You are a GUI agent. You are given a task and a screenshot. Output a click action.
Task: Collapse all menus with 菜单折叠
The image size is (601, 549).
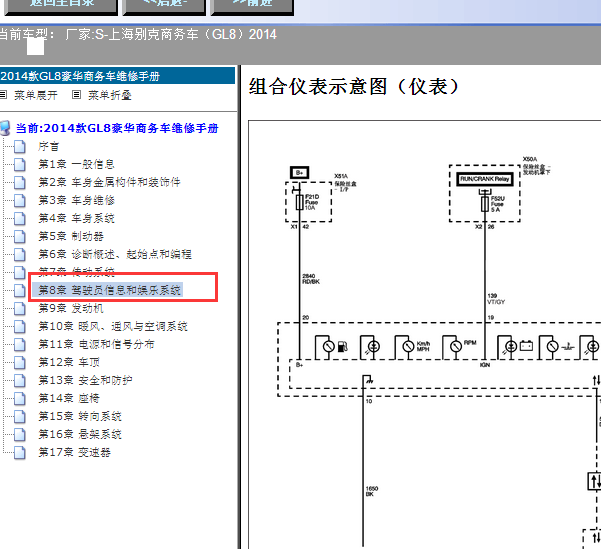point(110,95)
